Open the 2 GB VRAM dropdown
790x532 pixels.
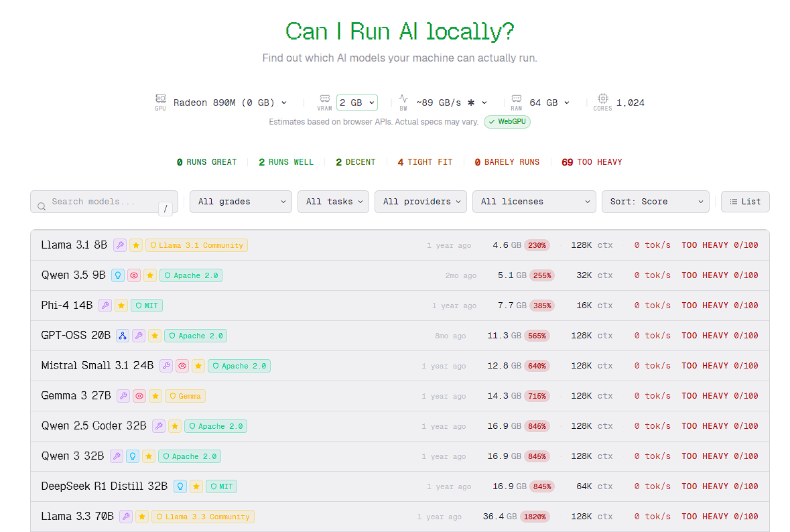click(356, 103)
